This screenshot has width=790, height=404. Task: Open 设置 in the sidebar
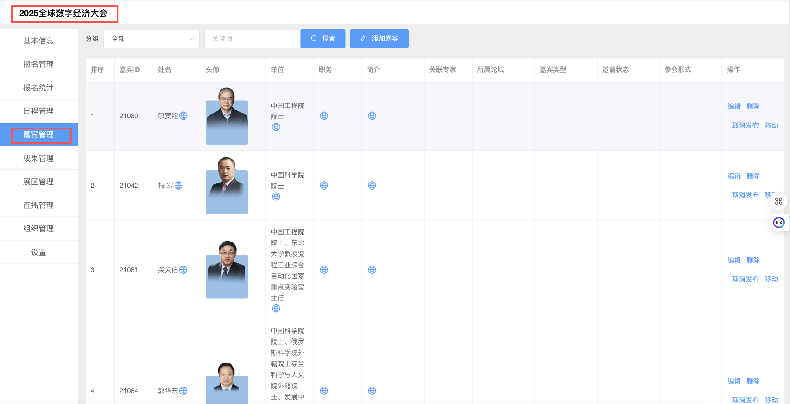point(38,252)
